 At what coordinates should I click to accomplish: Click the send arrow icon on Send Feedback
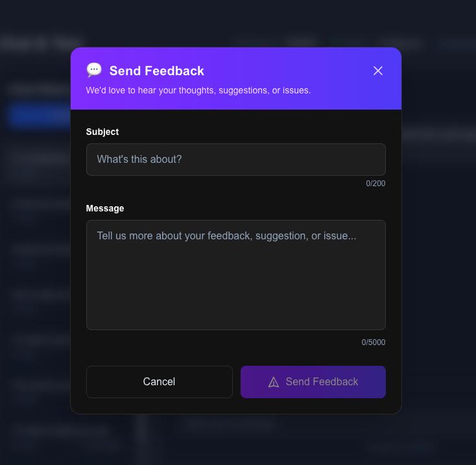(x=274, y=382)
